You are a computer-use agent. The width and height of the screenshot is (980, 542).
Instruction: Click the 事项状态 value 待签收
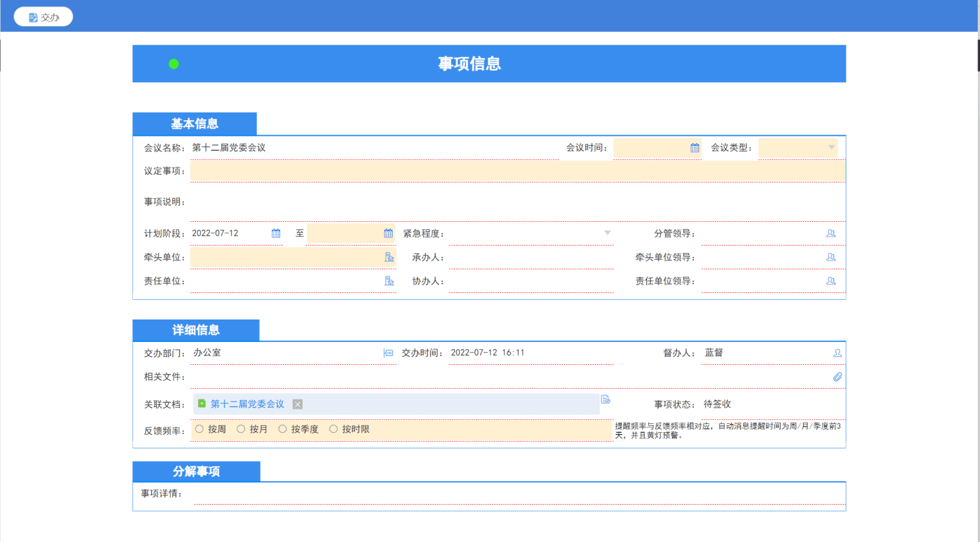click(718, 404)
